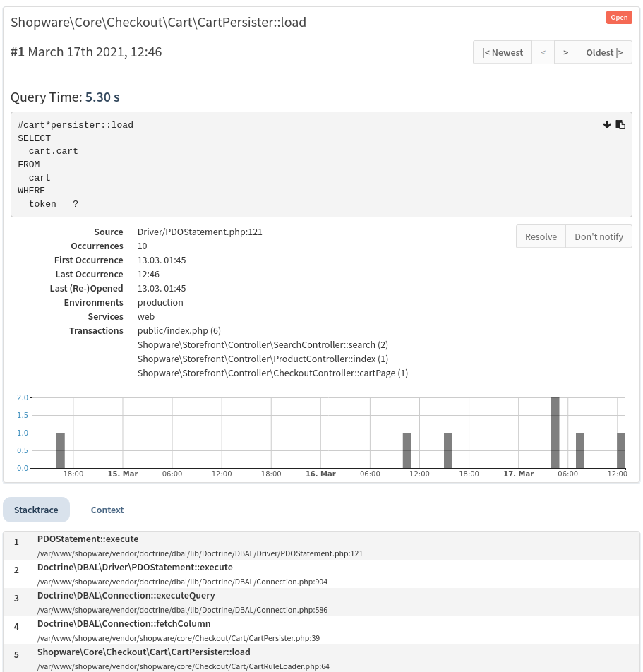The image size is (643, 672).
Task: Click the 'Query Time: 5.30 s' value
Action: click(x=65, y=97)
